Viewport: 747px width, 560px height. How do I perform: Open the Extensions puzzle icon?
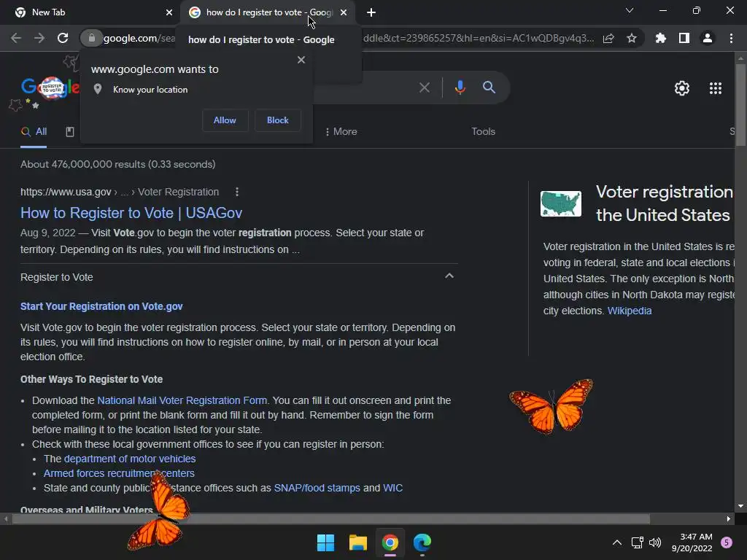coord(661,38)
